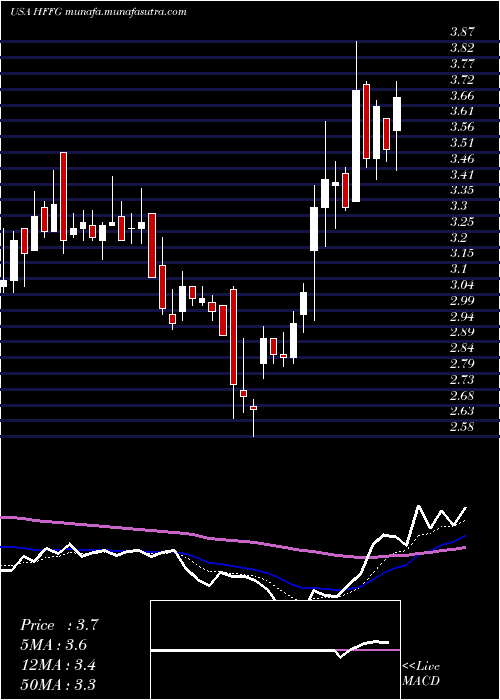This screenshot has width=500, height=700.
Task: Click the USA HFFG munafa.munafasutra.com title text
Action: click(98, 12)
